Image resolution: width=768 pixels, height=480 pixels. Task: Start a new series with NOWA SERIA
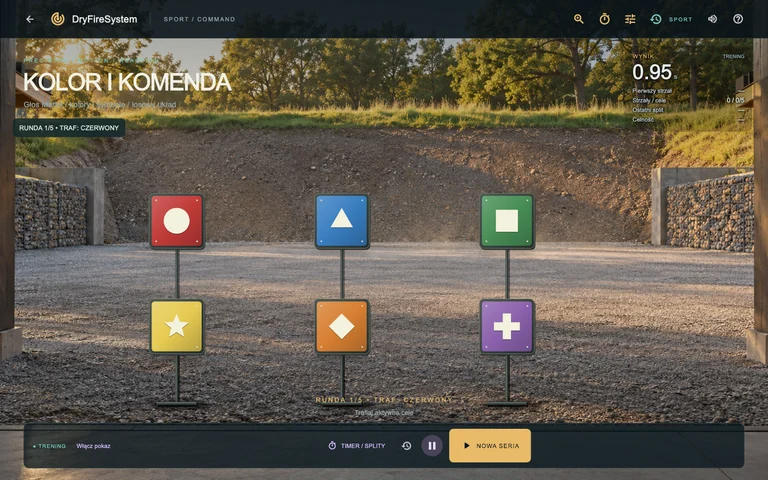pos(490,446)
